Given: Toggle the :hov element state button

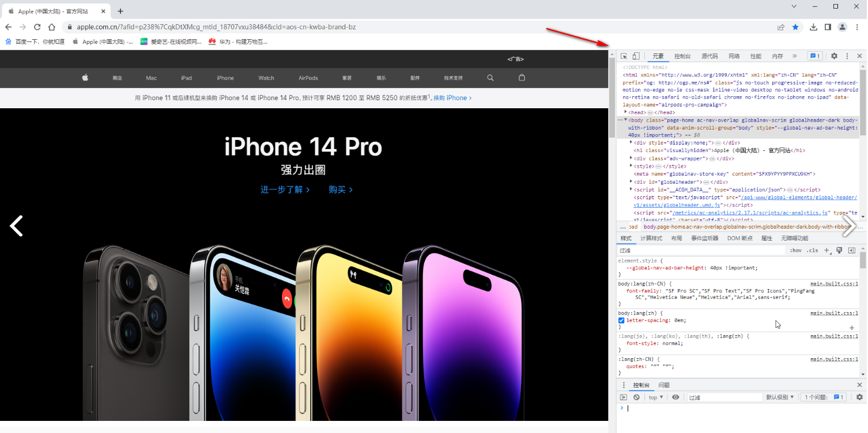Looking at the screenshot, I should [795, 250].
